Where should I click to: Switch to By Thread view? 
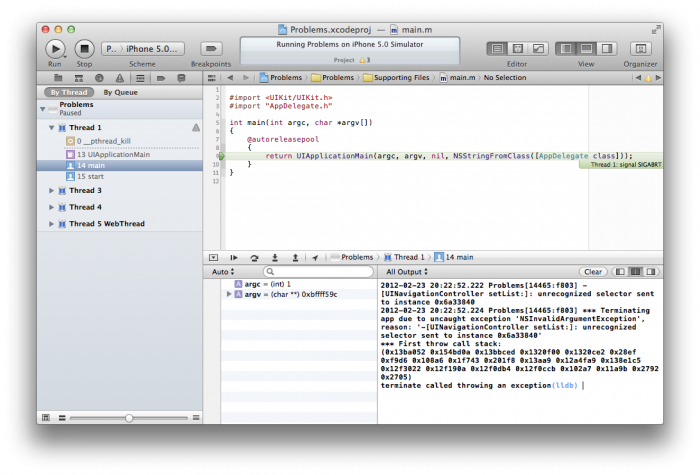(x=69, y=92)
